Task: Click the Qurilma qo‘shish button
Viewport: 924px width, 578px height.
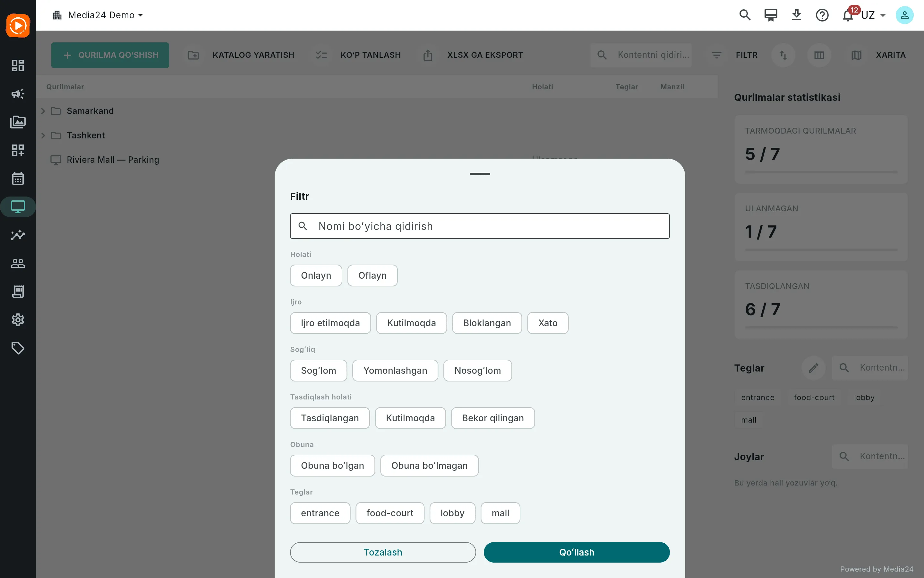Action: [110, 55]
